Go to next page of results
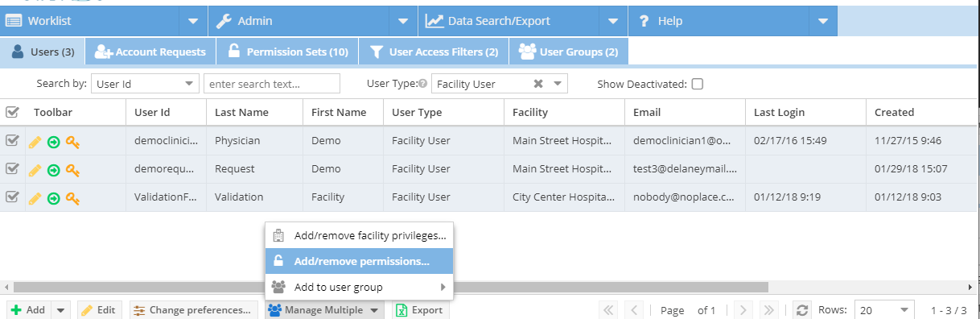The height and width of the screenshot is (319, 980). 743,310
